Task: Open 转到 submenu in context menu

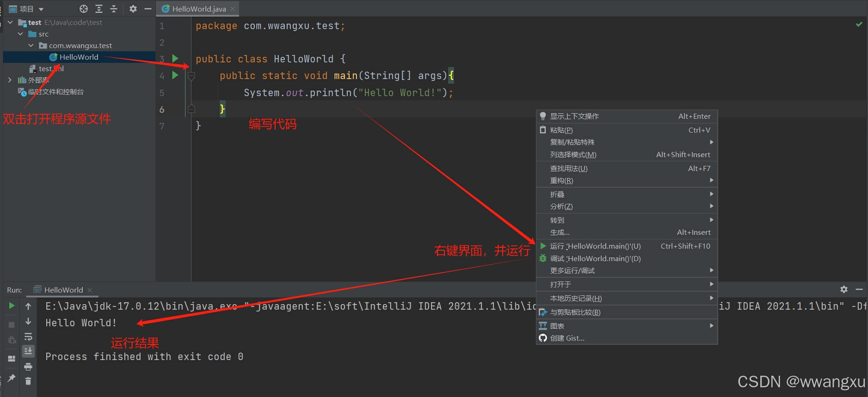Action: 627,220
